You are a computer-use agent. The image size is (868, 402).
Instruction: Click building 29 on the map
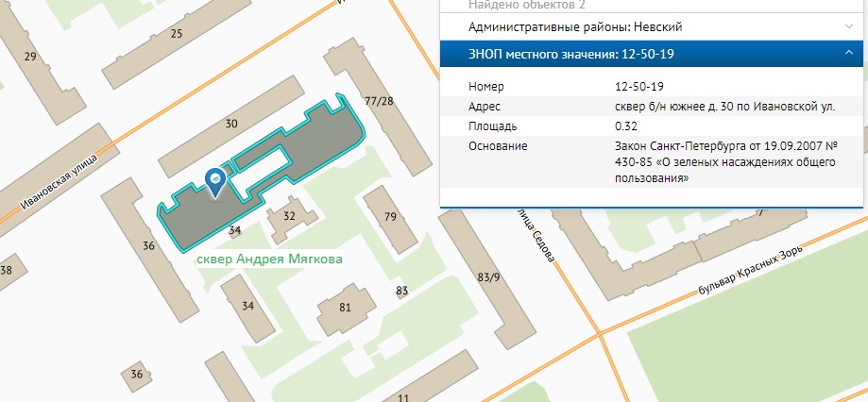click(29, 58)
